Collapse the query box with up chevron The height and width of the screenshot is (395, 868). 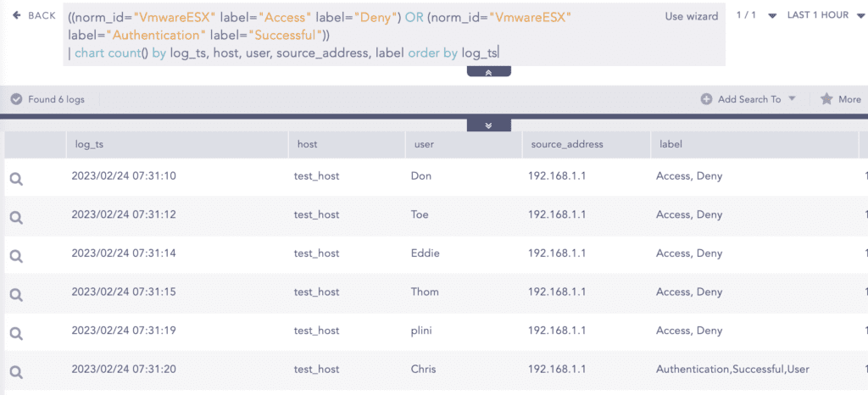pos(488,73)
